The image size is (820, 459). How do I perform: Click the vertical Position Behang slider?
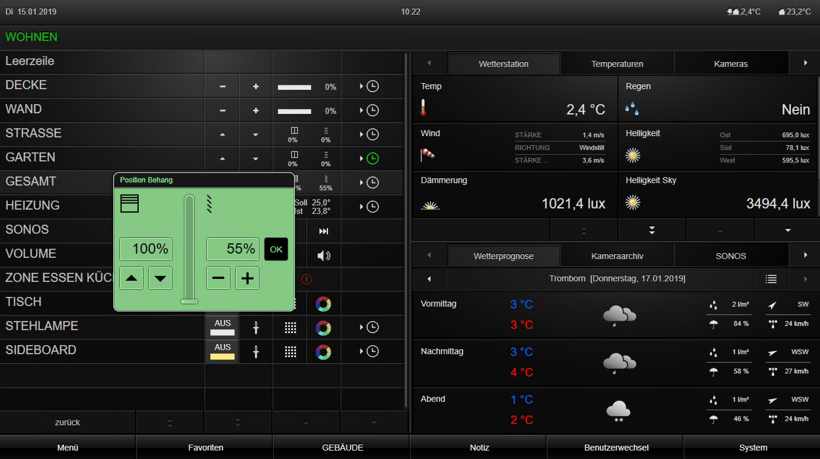(189, 250)
